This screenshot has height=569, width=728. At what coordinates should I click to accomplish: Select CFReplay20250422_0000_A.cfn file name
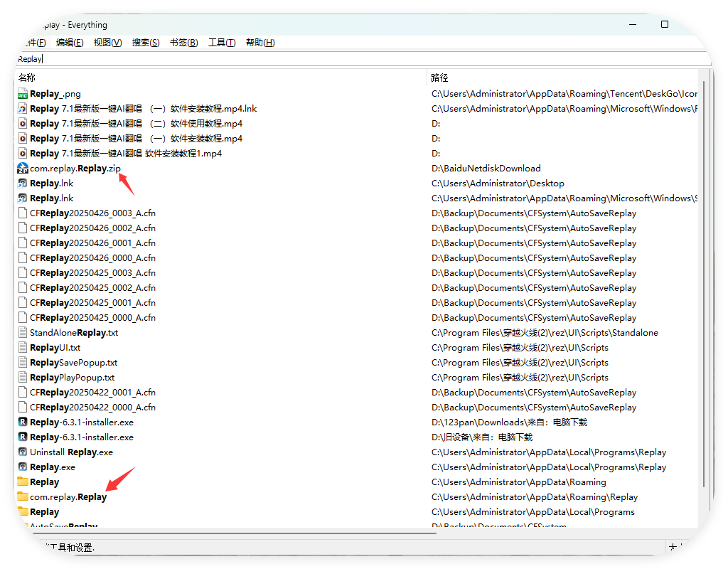point(93,408)
